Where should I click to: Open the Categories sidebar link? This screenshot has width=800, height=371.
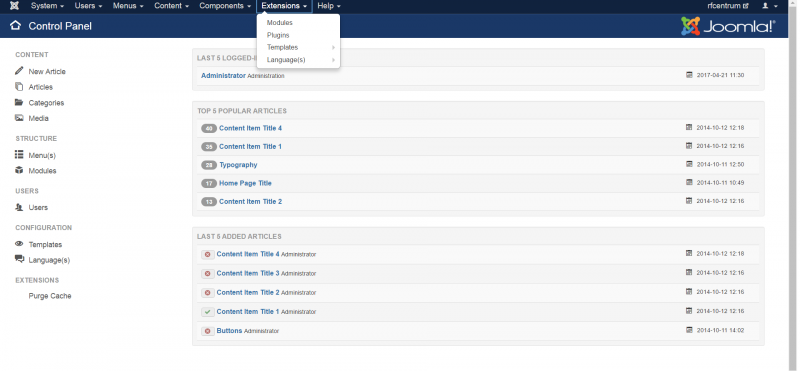46,103
